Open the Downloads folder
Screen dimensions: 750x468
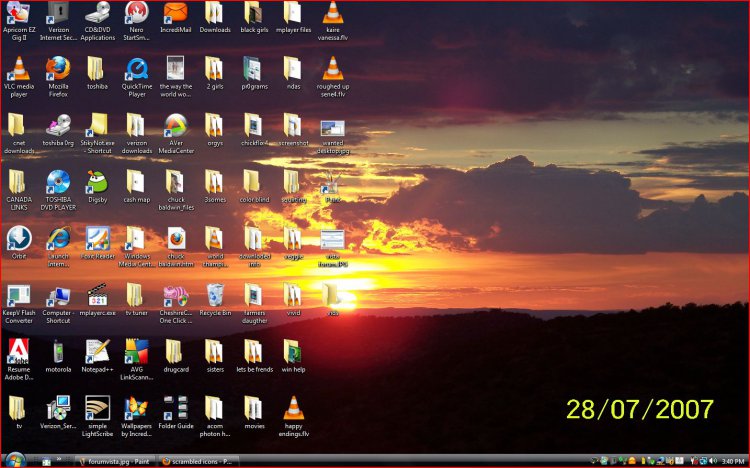tap(215, 18)
